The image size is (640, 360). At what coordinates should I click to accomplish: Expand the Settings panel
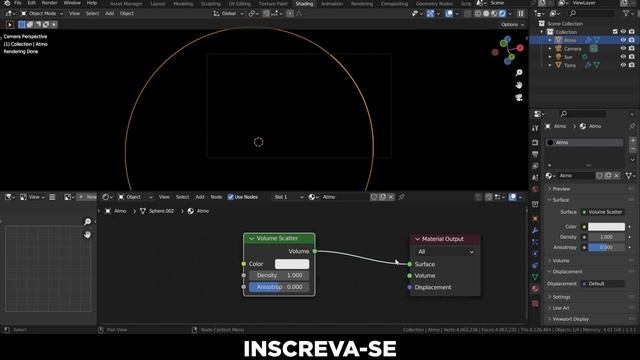[x=561, y=297]
